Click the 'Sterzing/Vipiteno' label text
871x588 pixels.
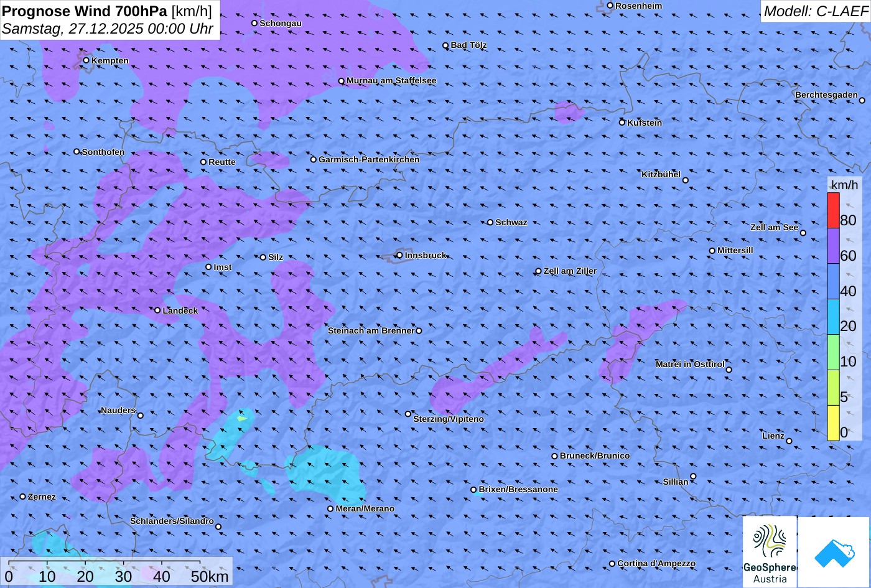coord(449,419)
